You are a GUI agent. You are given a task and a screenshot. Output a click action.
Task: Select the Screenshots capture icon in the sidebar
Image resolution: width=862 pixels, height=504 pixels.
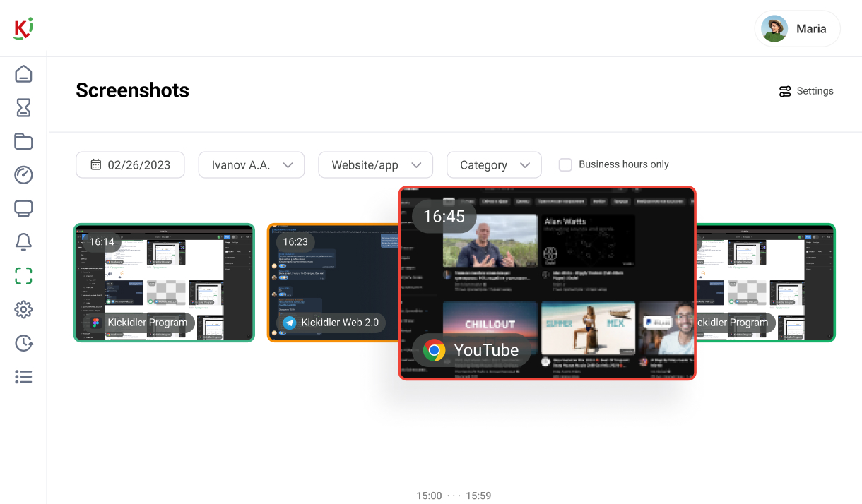click(x=23, y=275)
